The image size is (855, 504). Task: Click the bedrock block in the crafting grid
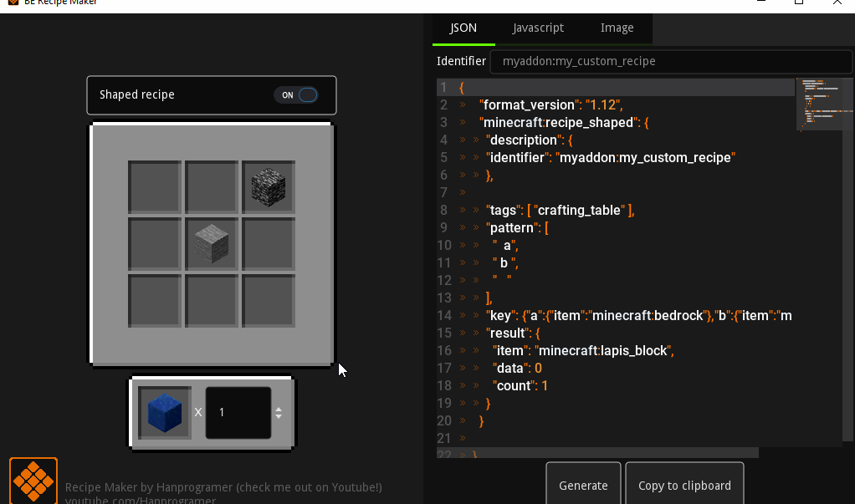[x=269, y=187]
